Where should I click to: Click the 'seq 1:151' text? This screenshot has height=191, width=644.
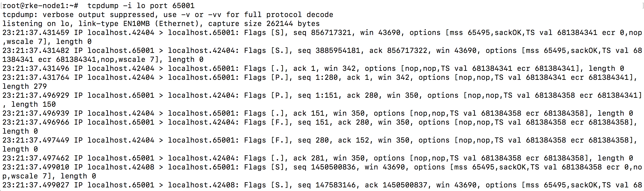tap(318, 95)
